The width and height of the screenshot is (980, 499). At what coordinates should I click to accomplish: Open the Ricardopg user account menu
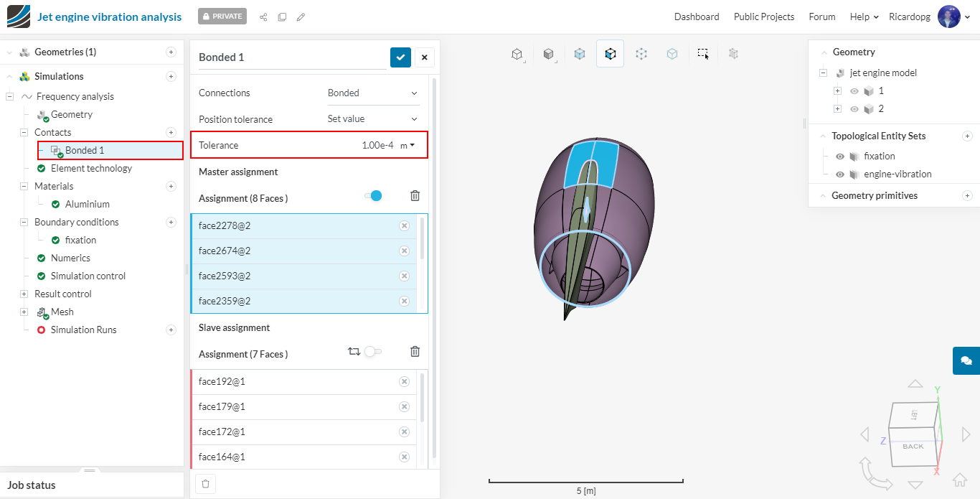930,17
